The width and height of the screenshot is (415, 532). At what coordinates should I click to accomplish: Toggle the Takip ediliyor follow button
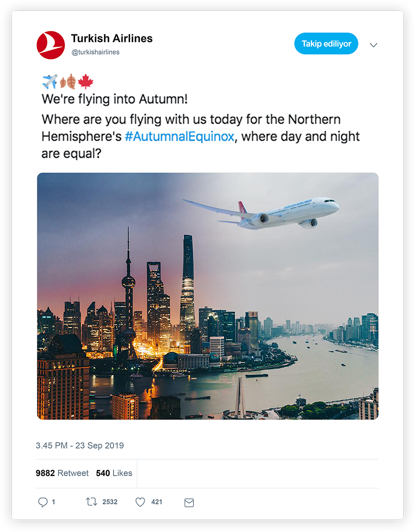(326, 44)
